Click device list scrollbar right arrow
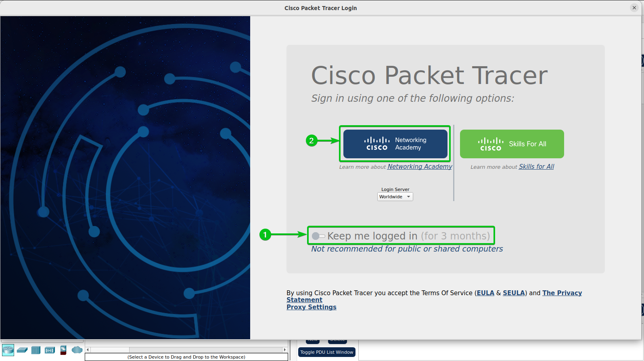The image size is (644, 361). click(284, 350)
